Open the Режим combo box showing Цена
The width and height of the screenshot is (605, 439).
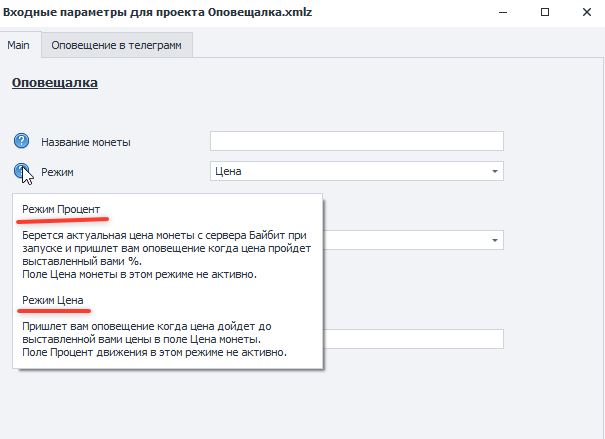click(350, 171)
